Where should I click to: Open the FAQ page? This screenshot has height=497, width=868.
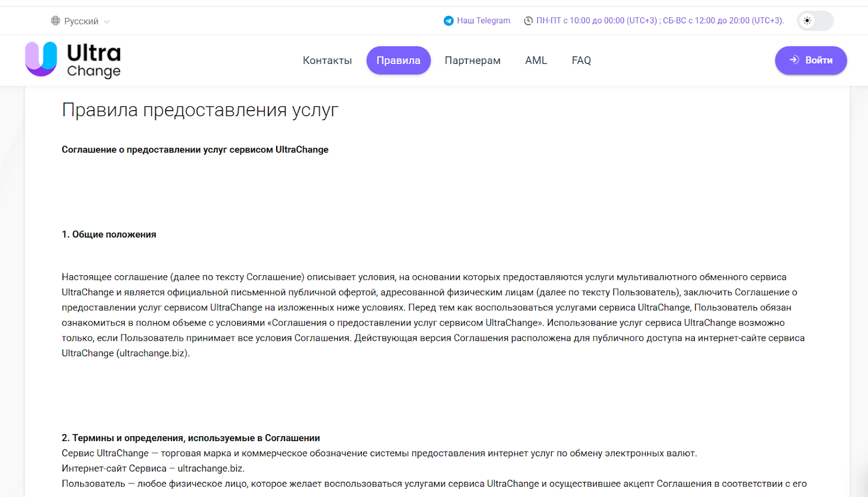[581, 60]
